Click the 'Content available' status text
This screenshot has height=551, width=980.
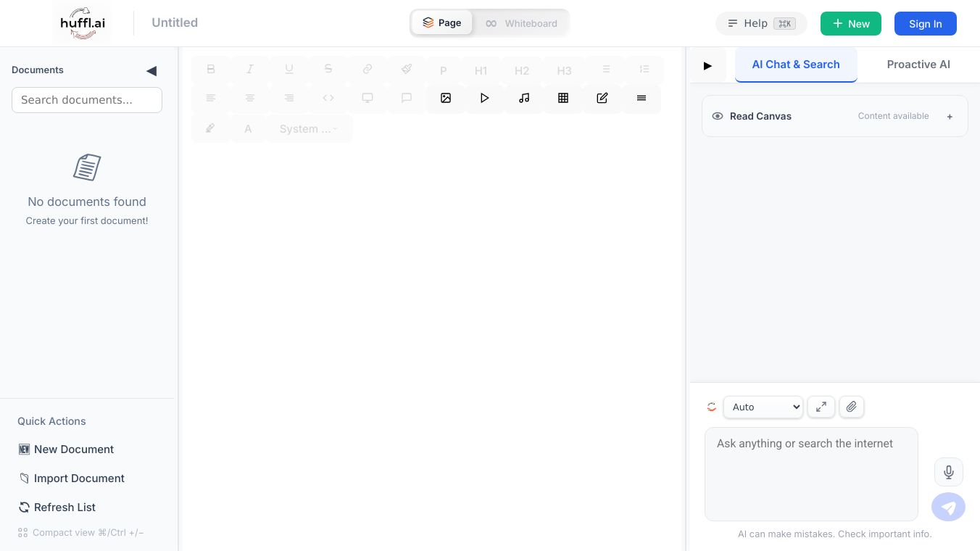click(894, 116)
